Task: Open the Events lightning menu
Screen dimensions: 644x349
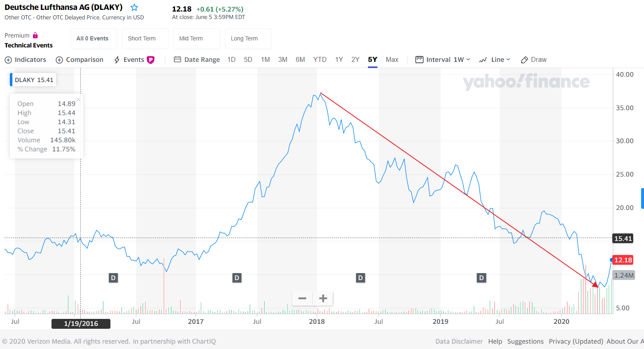Action: click(129, 60)
